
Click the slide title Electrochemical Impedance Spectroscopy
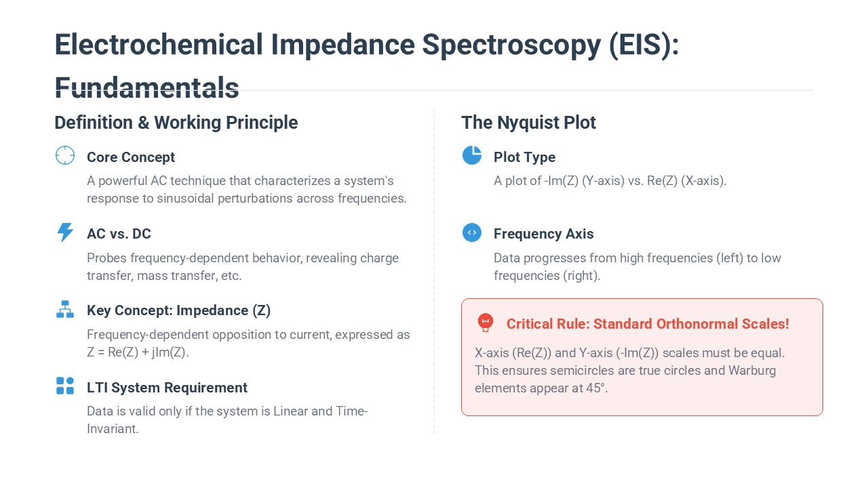point(366,45)
